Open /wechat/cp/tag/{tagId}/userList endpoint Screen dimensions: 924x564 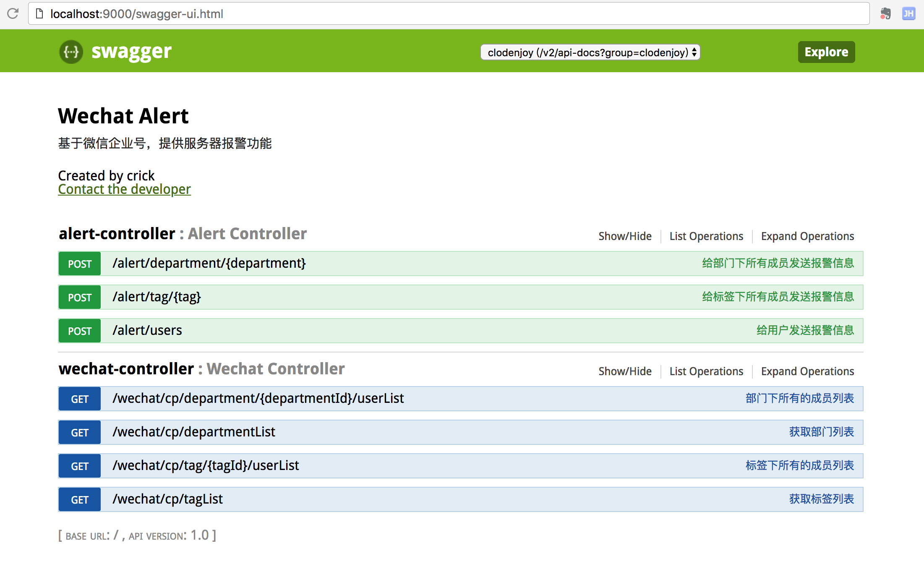click(206, 465)
